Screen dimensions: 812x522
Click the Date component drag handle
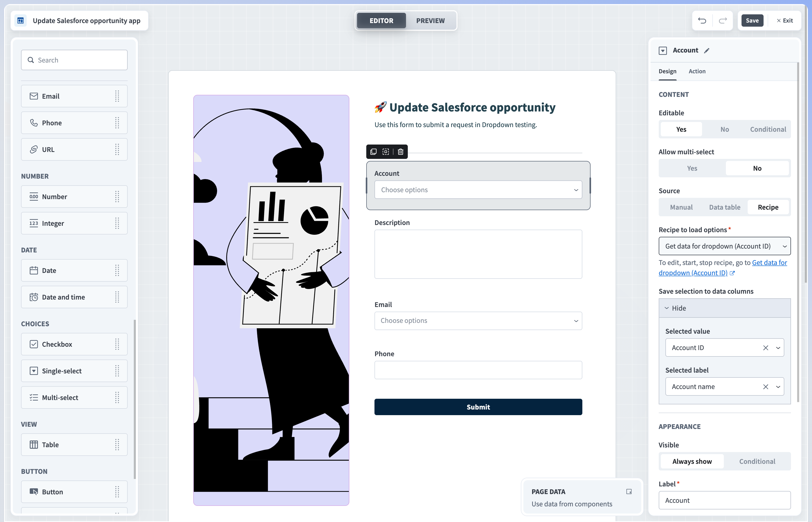pyautogui.click(x=117, y=271)
